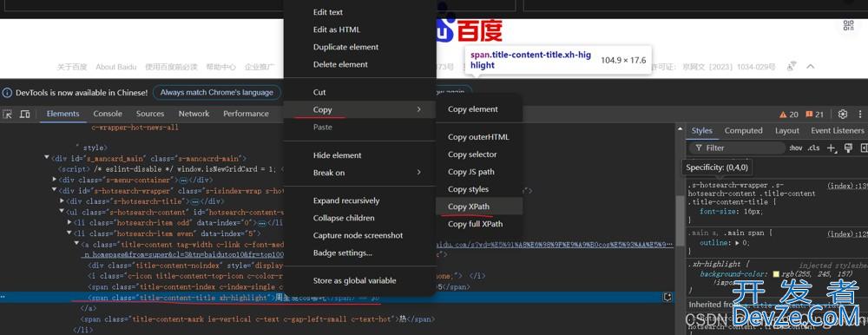Switch to the Network tab
The height and width of the screenshot is (335, 868).
click(194, 114)
